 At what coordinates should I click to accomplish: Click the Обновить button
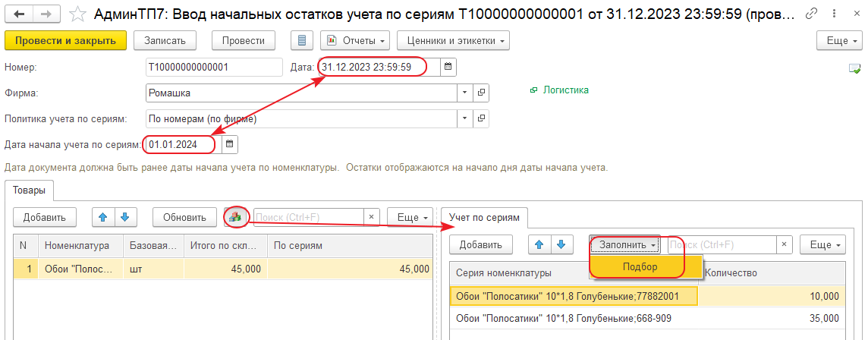(x=184, y=217)
